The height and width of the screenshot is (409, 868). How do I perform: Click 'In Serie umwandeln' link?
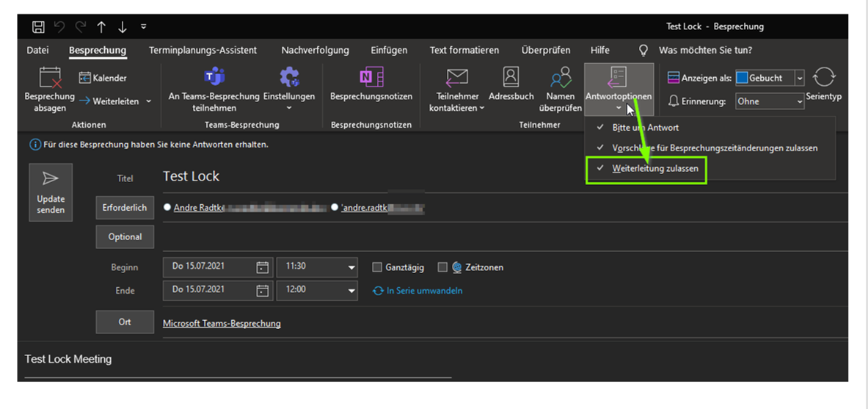click(424, 290)
